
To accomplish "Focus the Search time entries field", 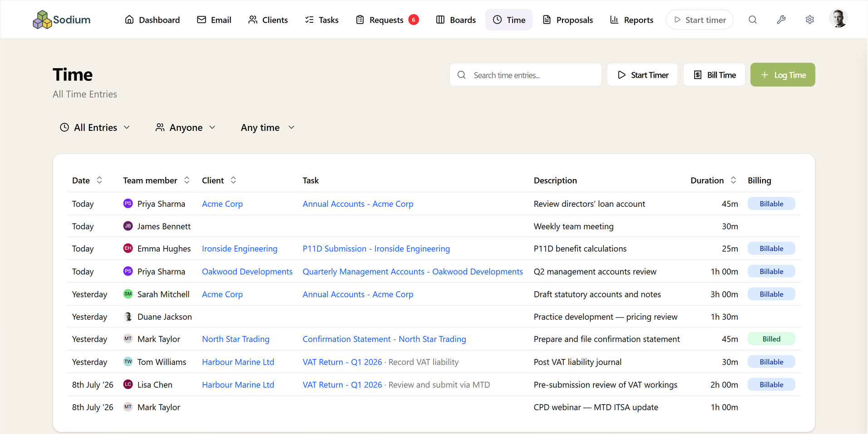I will [526, 75].
